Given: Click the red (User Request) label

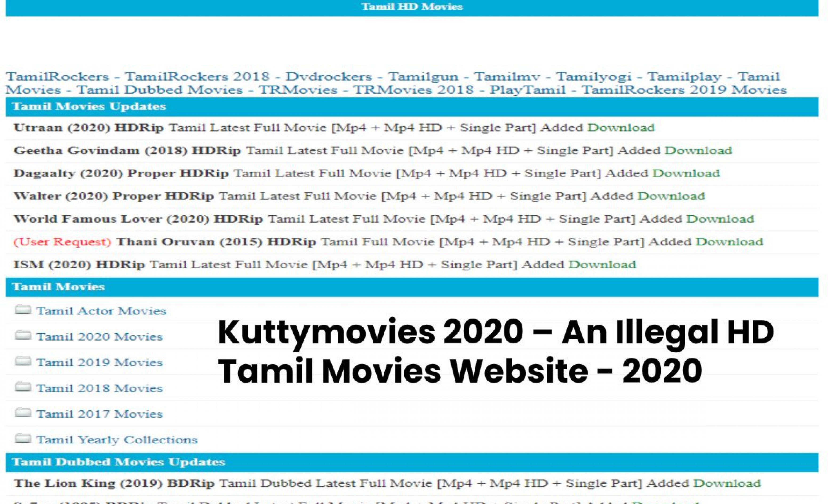Looking at the screenshot, I should 62,242.
